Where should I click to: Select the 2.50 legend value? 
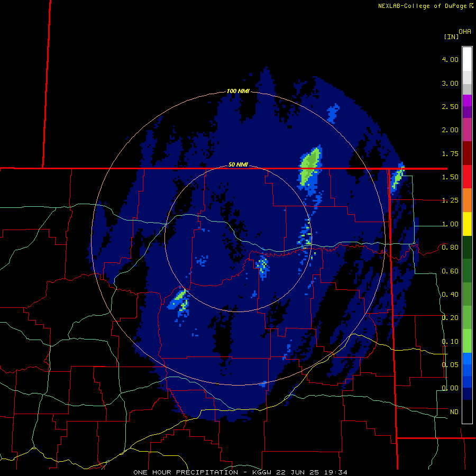tap(450, 106)
